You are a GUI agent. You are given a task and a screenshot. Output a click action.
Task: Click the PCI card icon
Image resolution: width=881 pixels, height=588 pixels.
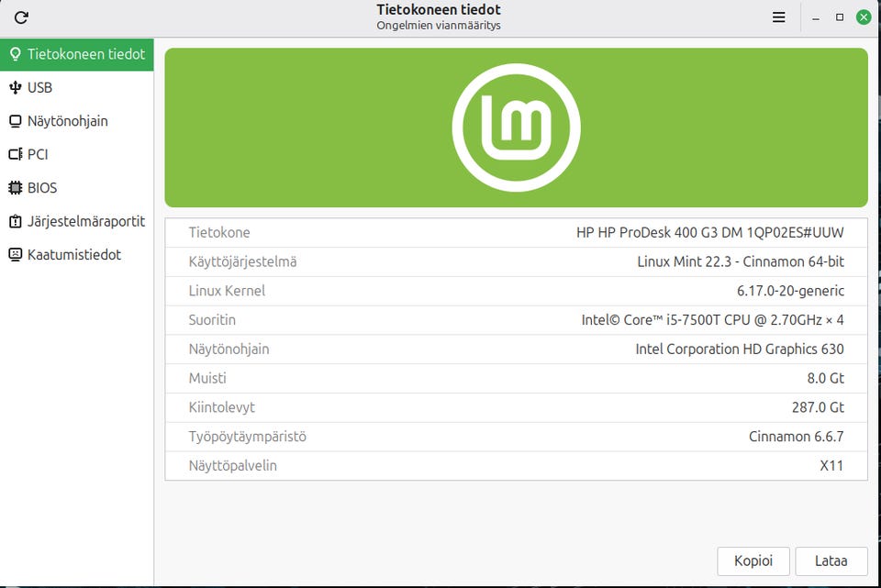(16, 154)
